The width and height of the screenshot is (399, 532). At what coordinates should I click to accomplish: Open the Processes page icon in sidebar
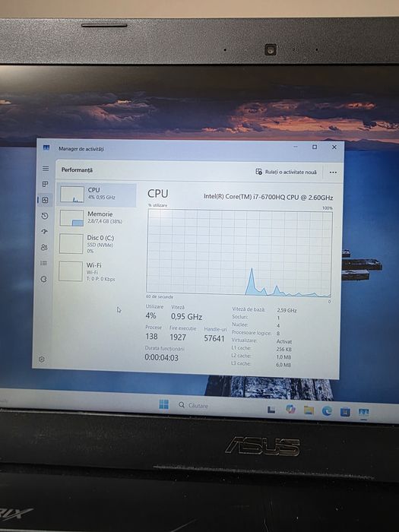[x=45, y=184]
